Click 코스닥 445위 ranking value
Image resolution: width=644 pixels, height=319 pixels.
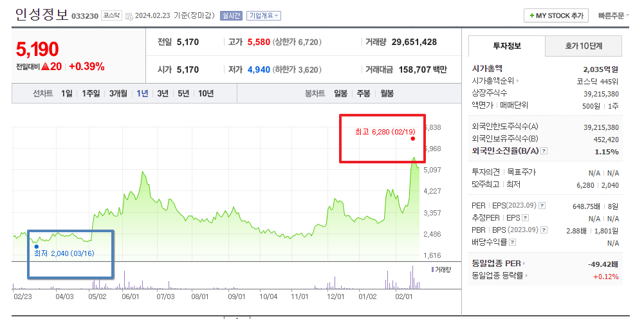[598, 81]
